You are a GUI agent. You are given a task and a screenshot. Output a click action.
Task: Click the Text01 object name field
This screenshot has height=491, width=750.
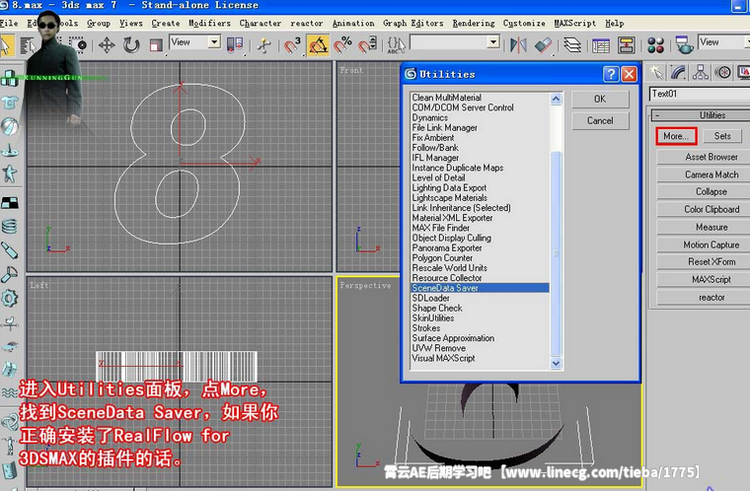coord(699,94)
